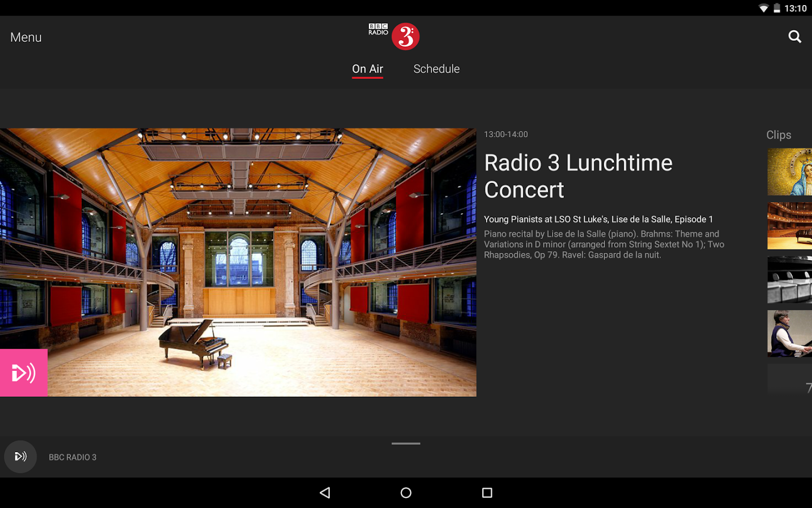This screenshot has width=812, height=508.
Task: Tap the Android home circle icon
Action: pyautogui.click(x=405, y=492)
